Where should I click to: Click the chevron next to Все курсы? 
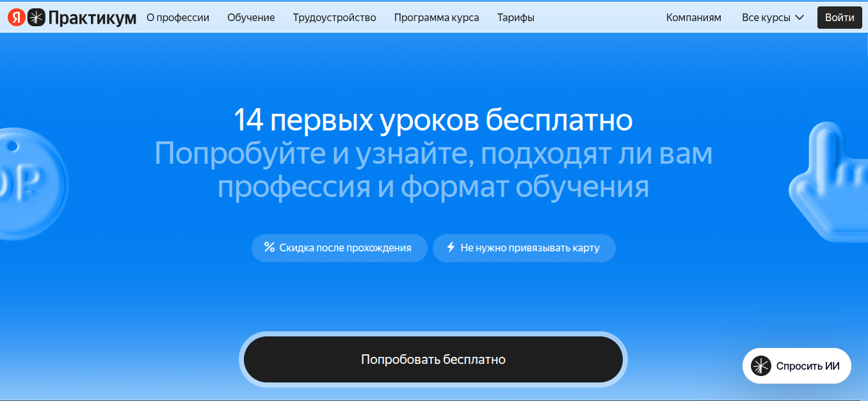799,18
